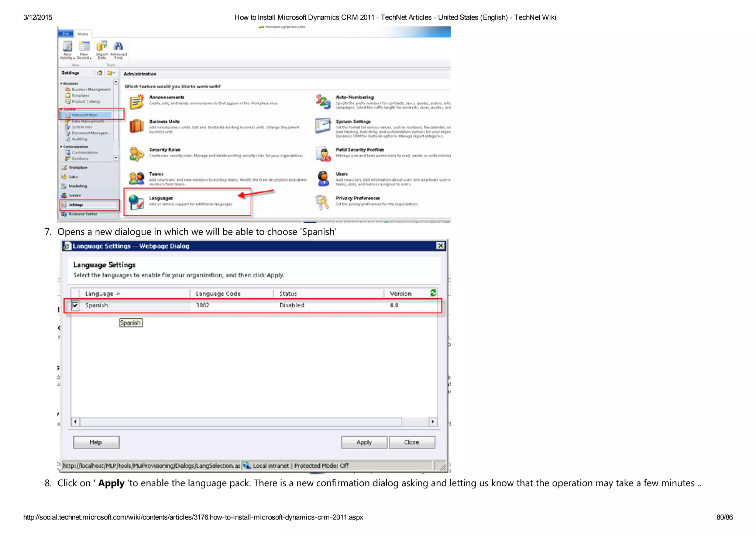This screenshot has height=535, width=756.
Task: Click the Languages link title
Action: pyautogui.click(x=161, y=198)
